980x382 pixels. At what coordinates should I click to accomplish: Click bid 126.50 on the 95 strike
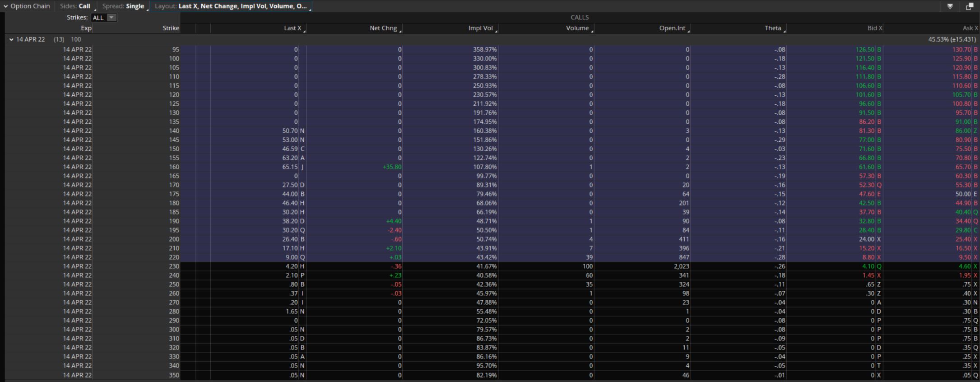pyautogui.click(x=865, y=50)
